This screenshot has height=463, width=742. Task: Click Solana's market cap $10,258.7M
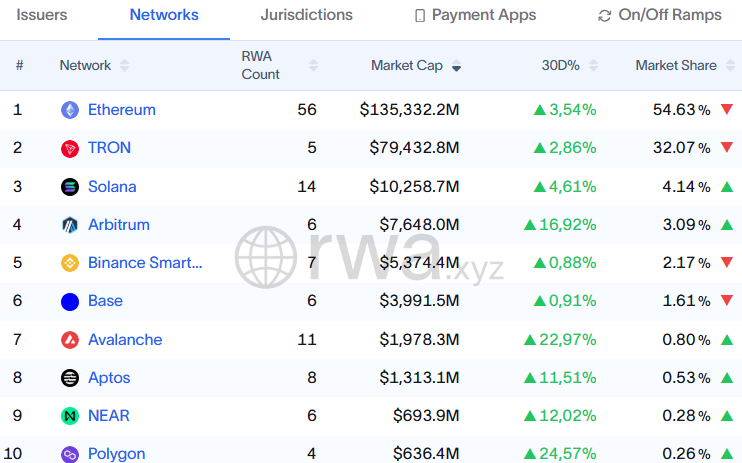coord(415,187)
